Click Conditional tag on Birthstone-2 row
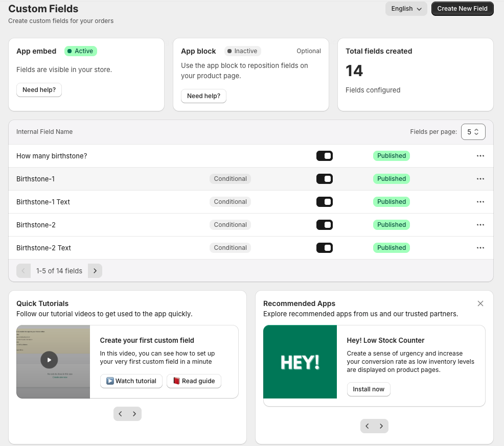 [230, 225]
